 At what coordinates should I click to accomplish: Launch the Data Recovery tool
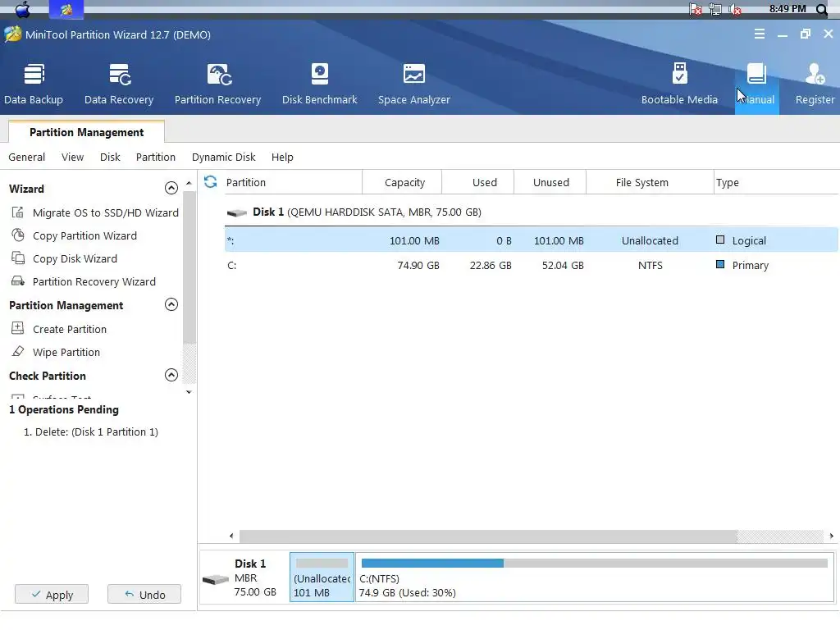click(x=119, y=84)
